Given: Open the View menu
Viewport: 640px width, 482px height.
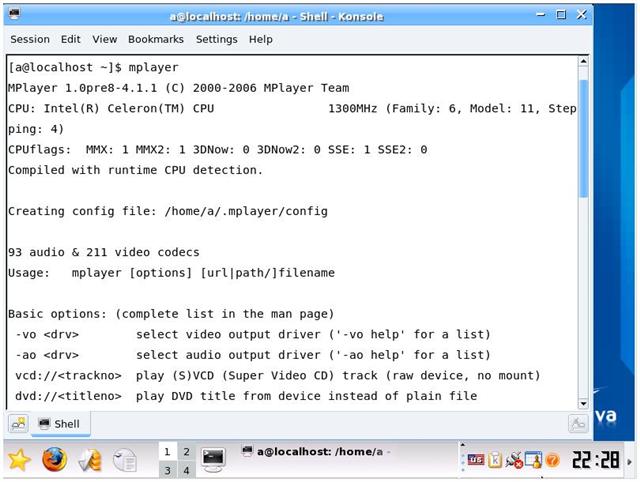Looking at the screenshot, I should click(104, 39).
